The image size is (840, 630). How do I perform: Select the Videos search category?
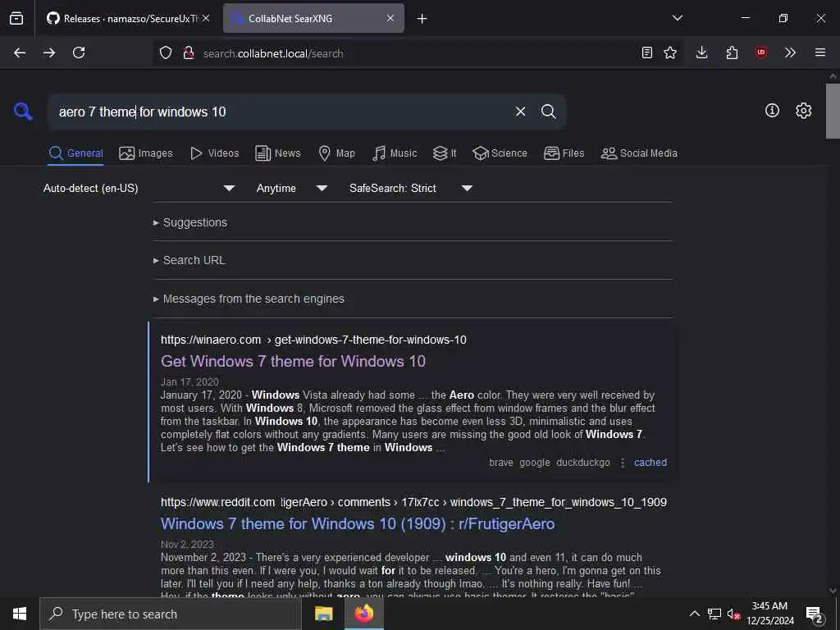pos(214,153)
